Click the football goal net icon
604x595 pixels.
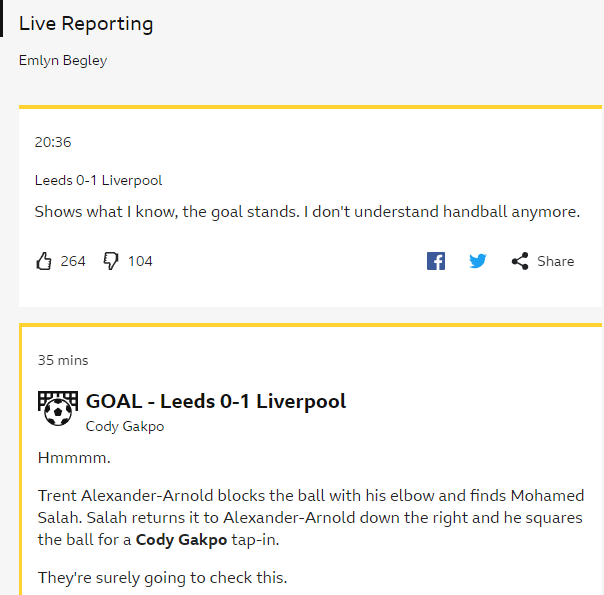pos(58,408)
